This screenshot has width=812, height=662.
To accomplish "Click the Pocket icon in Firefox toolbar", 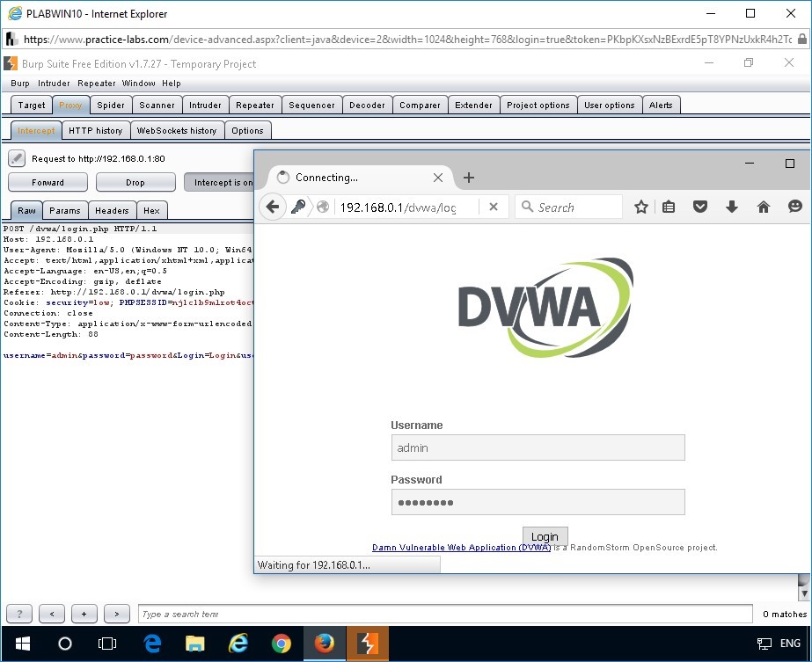I will [x=700, y=207].
